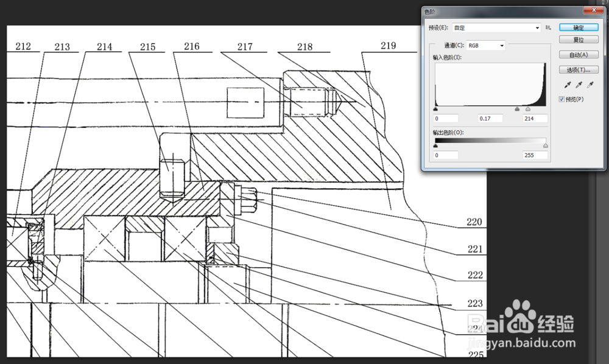609x364 pixels.
Task: Click the part label 222 in drawing
Action: 475,275
